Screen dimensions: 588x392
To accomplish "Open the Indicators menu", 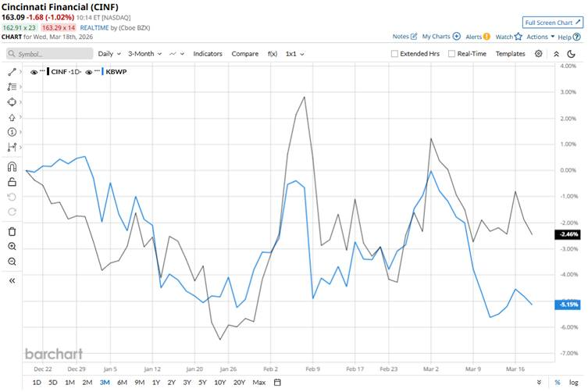I will point(208,54).
